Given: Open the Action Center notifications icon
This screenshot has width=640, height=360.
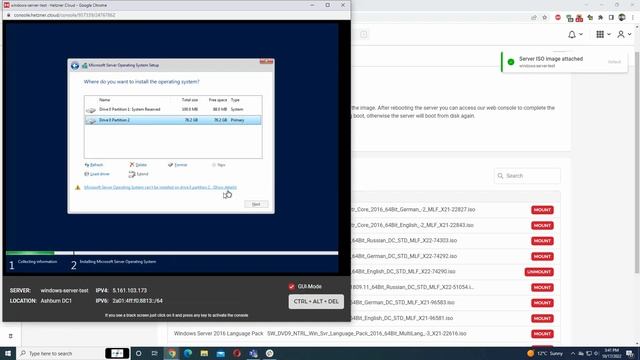Looking at the screenshot, I should point(630,353).
